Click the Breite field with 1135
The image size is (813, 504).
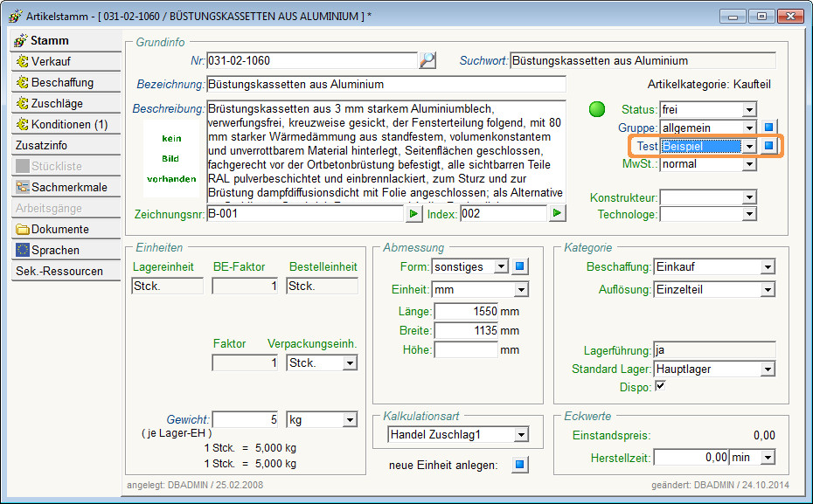pos(466,330)
